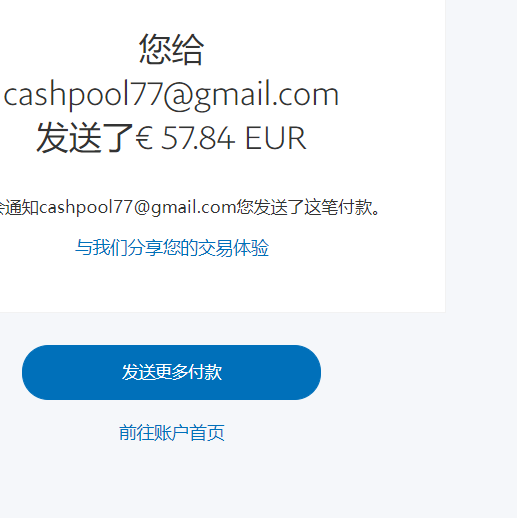Click gray space left of 前往账户首页 link
517x518 pixels.
[x=58, y=433]
